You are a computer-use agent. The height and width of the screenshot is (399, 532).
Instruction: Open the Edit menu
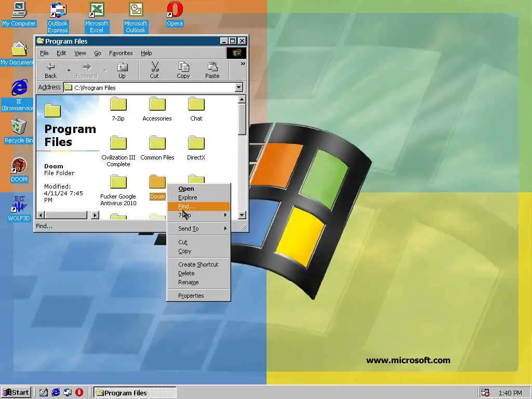click(x=61, y=53)
